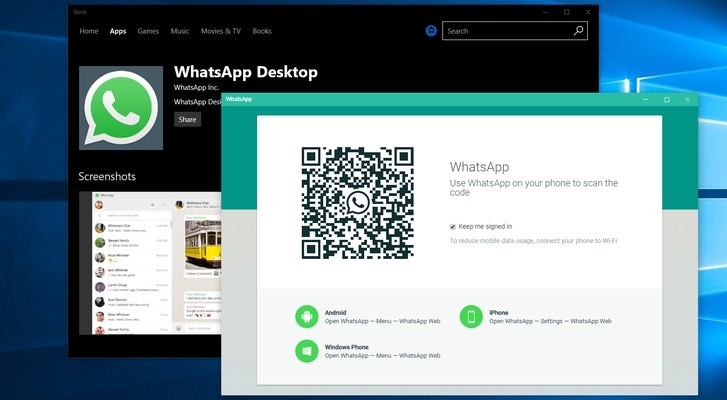The image size is (727, 400).
Task: Click the WhatsApp QR code
Action: tap(357, 203)
